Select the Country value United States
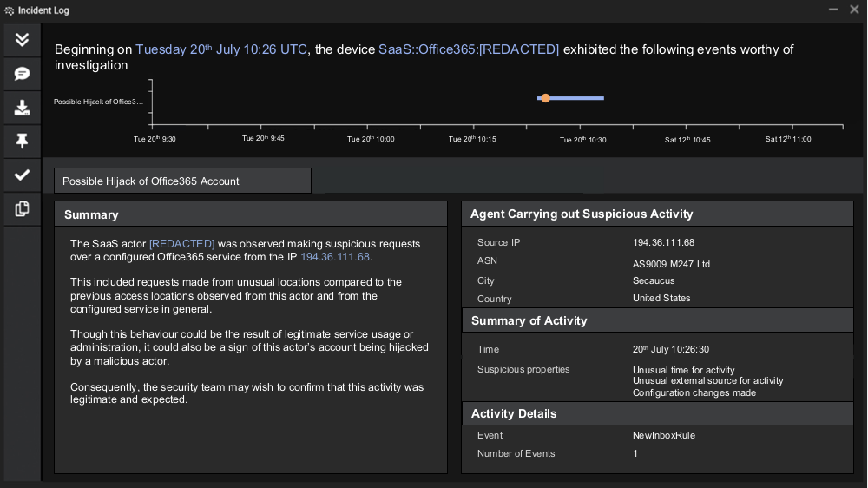The height and width of the screenshot is (488, 868). [x=661, y=298]
